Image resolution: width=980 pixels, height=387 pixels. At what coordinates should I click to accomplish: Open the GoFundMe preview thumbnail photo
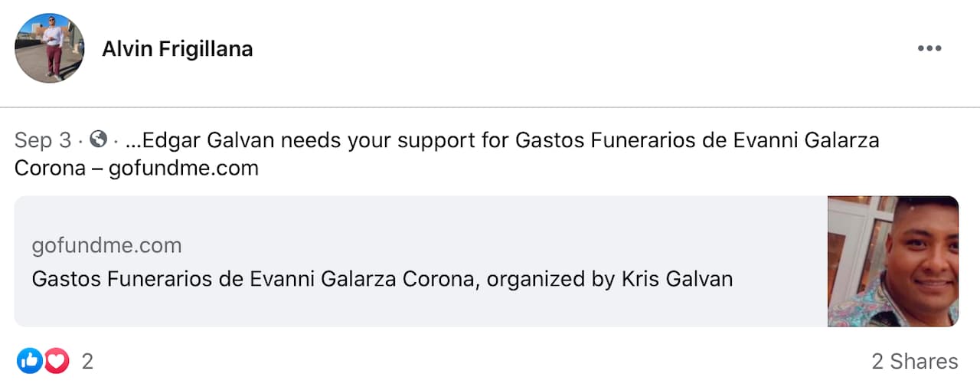(893, 261)
